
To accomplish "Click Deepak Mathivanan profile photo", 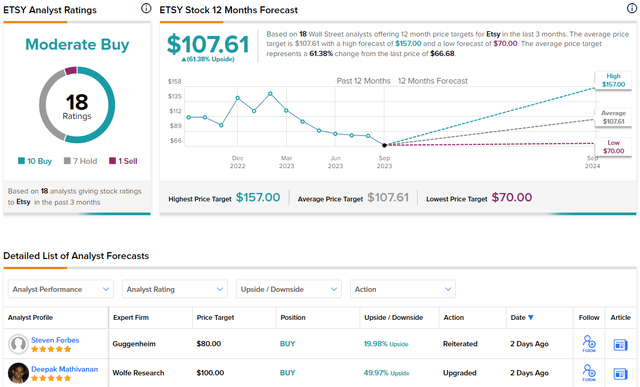I will (18, 373).
